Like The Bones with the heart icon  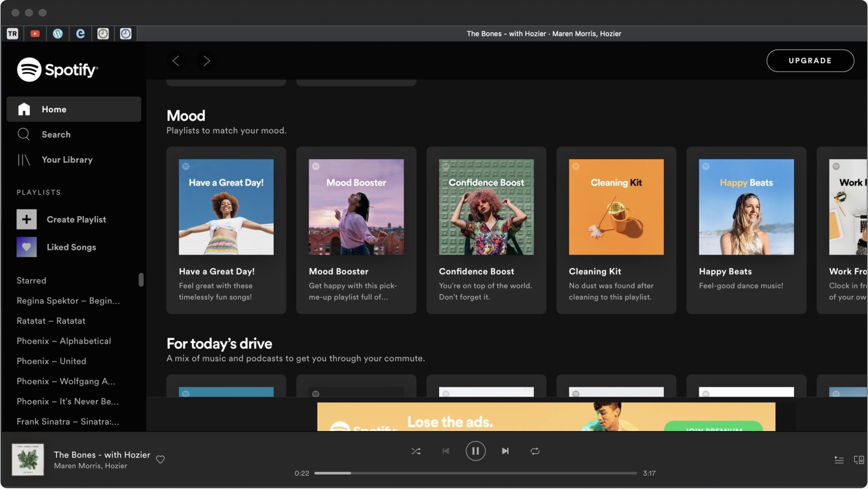(x=160, y=459)
